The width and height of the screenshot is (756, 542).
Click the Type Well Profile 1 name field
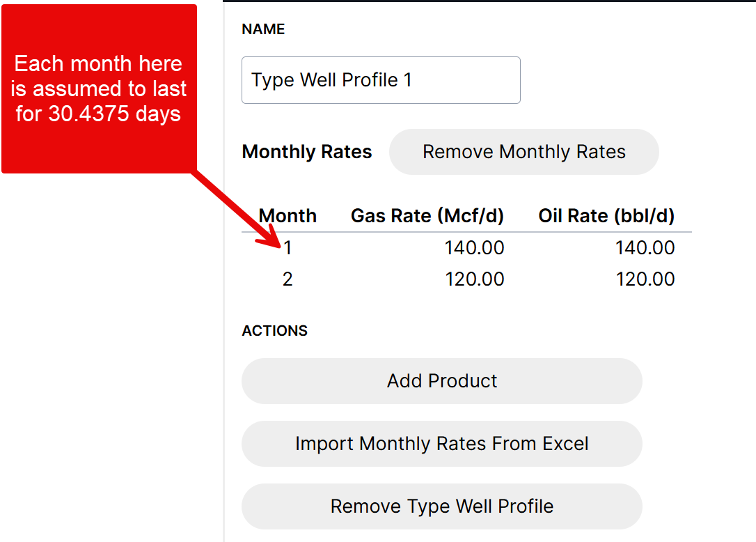pyautogui.click(x=380, y=80)
